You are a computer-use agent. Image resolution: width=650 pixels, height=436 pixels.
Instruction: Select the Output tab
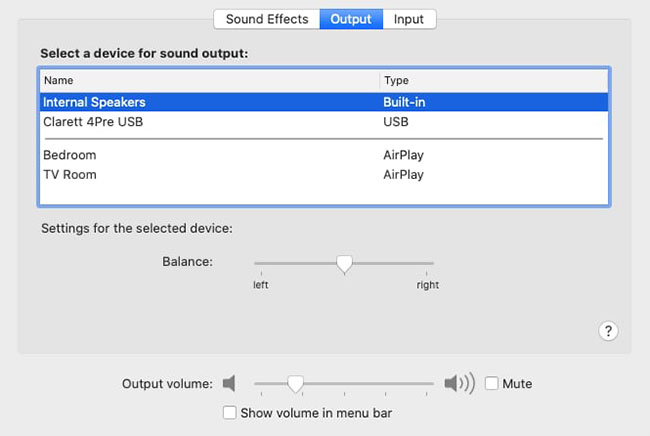point(350,19)
